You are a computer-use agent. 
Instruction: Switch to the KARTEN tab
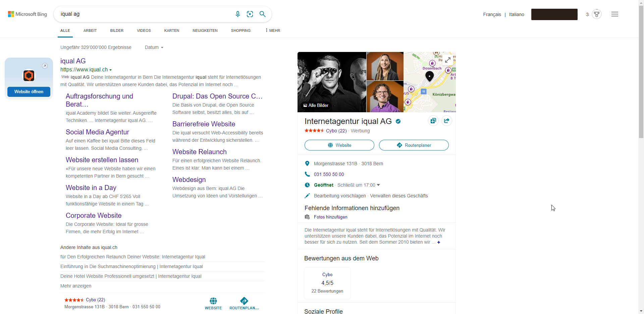[x=172, y=30]
